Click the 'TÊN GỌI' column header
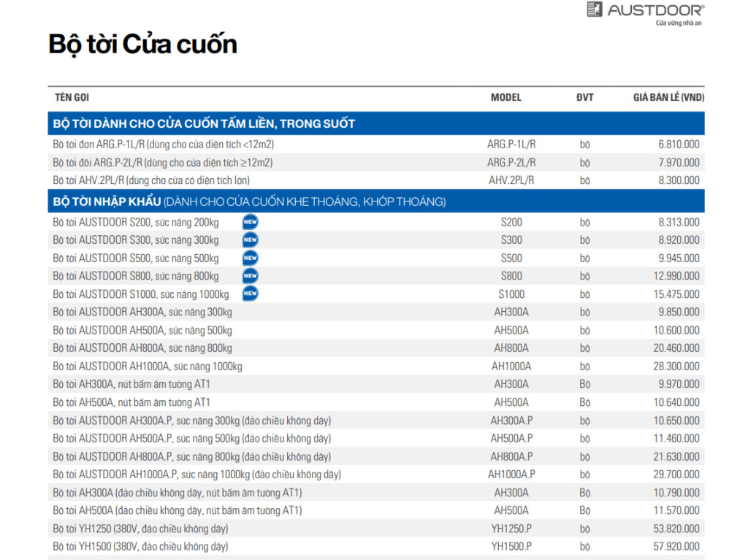Image resolution: width=748 pixels, height=560 pixels. pos(72,97)
